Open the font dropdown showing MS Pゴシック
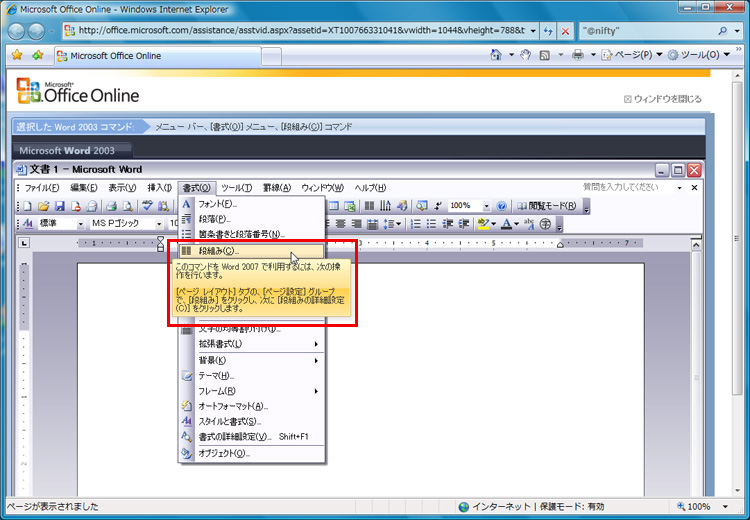The height and width of the screenshot is (520, 750). [159, 224]
